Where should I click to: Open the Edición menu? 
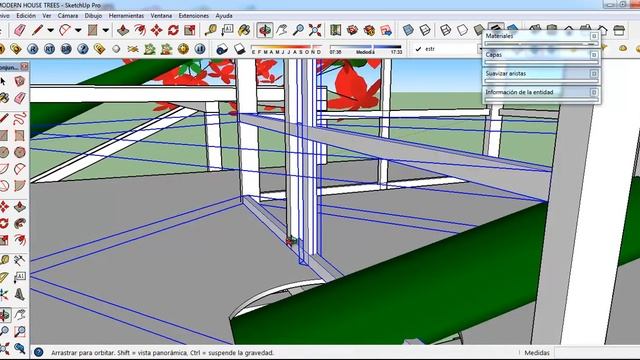click(x=26, y=16)
